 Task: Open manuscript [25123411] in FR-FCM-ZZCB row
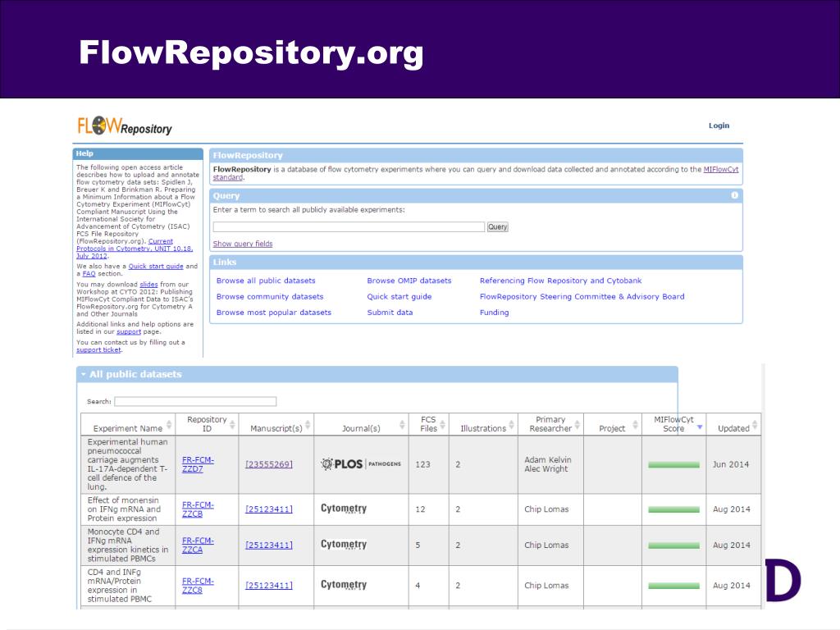click(x=269, y=509)
